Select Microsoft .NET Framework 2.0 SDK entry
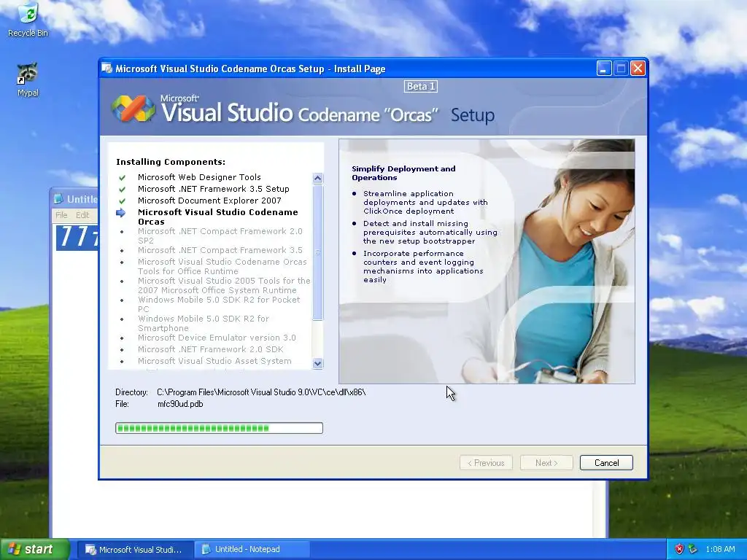 click(211, 349)
